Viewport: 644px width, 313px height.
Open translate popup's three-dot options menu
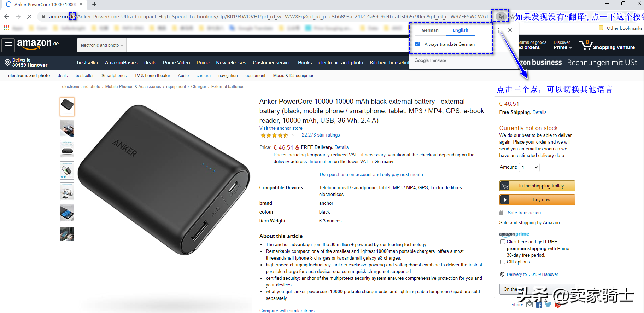tap(499, 30)
